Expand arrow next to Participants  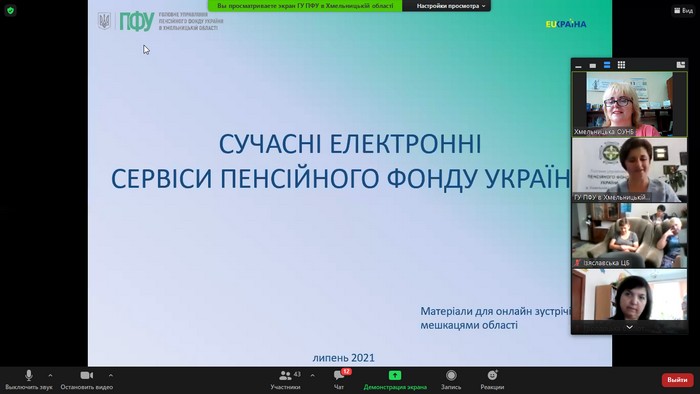[312, 376]
